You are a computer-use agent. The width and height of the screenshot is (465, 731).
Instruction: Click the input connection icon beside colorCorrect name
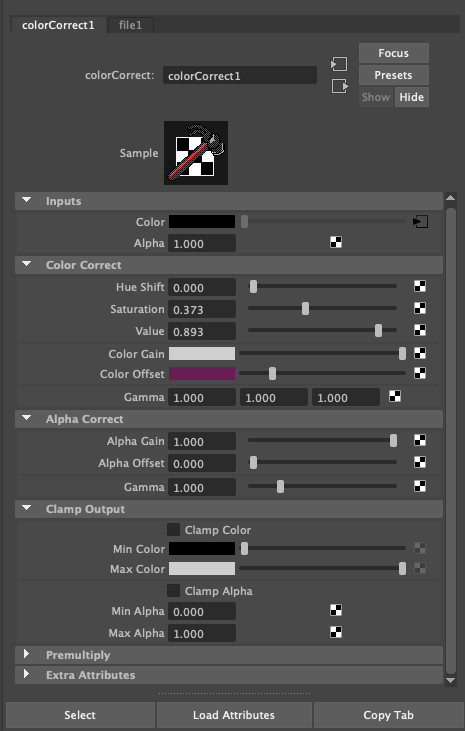(x=339, y=64)
